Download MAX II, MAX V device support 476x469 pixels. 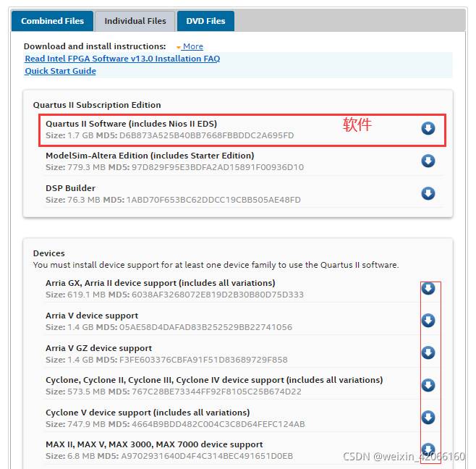click(428, 449)
